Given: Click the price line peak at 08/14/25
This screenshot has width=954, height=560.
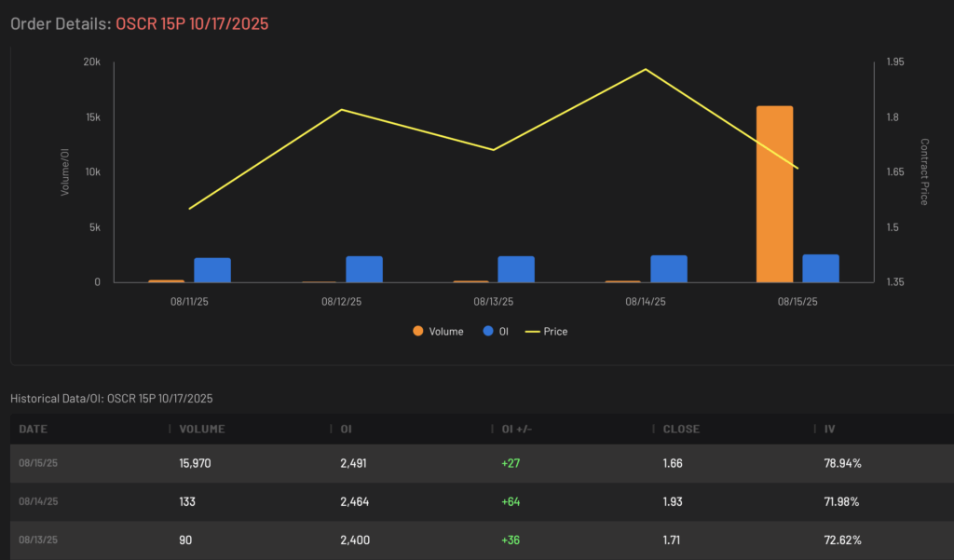Looking at the screenshot, I should pos(646,69).
